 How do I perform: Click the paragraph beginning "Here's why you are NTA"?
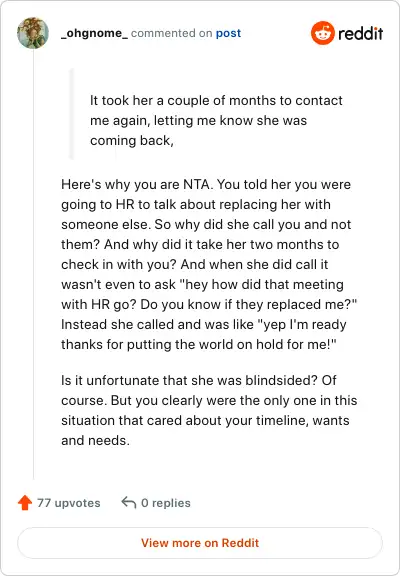pos(209,264)
